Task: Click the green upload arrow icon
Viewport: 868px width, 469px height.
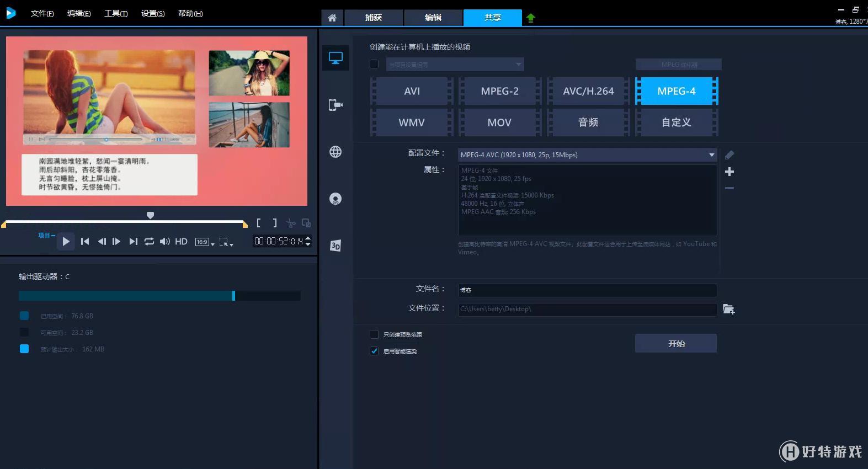Action: point(531,18)
